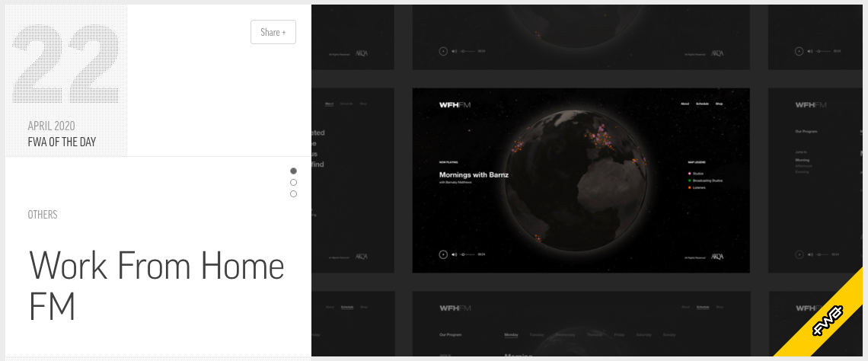Click the green Broadcasting Studios legend dot
The width and height of the screenshot is (868, 361).
point(689,180)
